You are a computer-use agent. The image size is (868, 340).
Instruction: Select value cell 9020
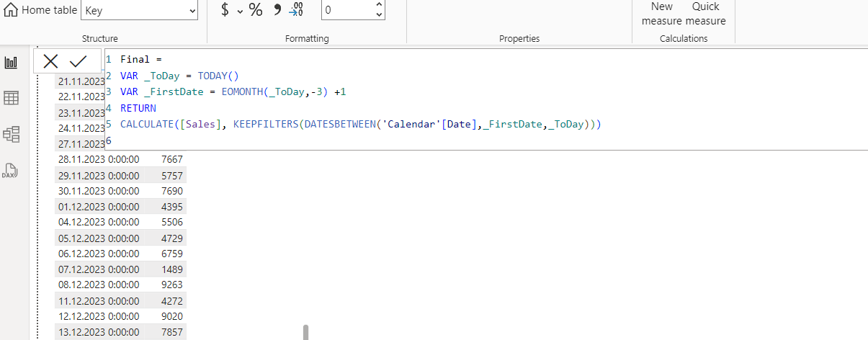point(173,316)
